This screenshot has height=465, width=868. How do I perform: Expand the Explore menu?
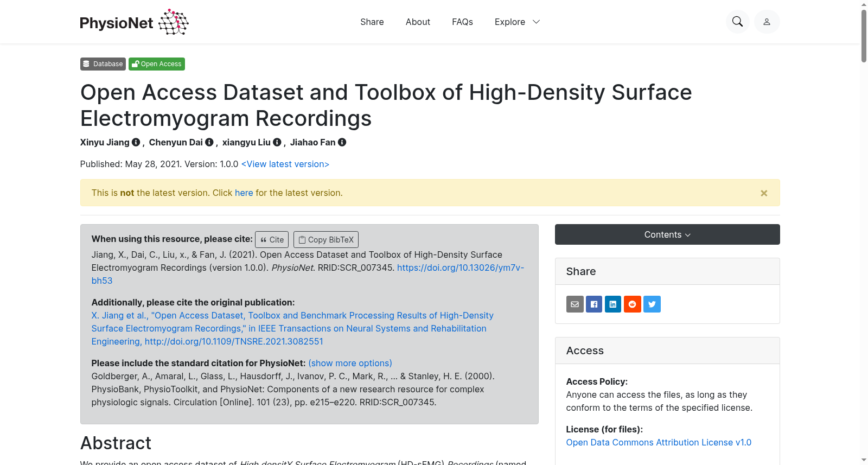[517, 22]
